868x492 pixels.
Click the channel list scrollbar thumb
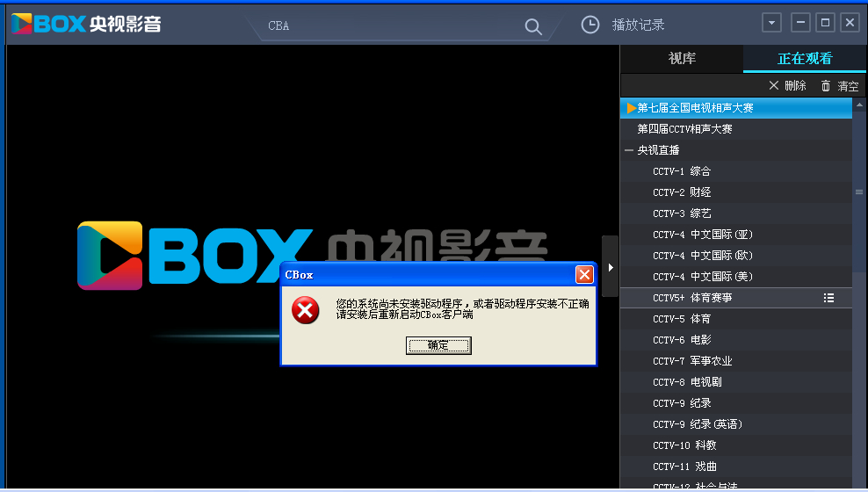pos(859,192)
